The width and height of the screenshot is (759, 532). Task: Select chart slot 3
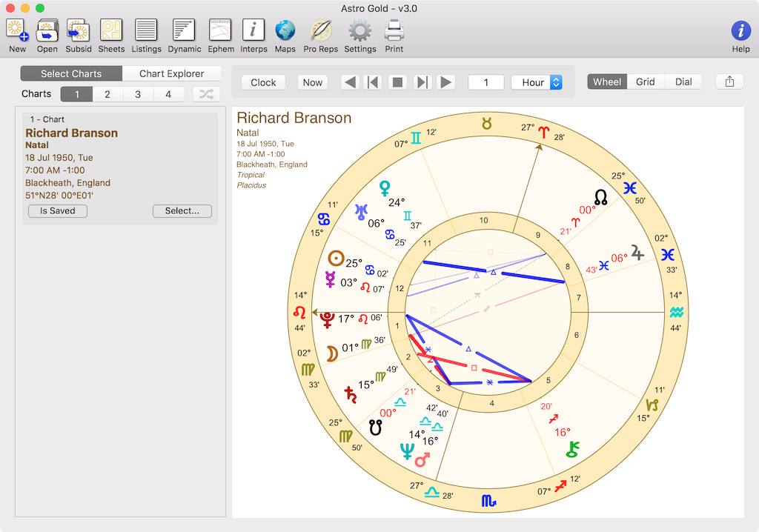coord(138,94)
